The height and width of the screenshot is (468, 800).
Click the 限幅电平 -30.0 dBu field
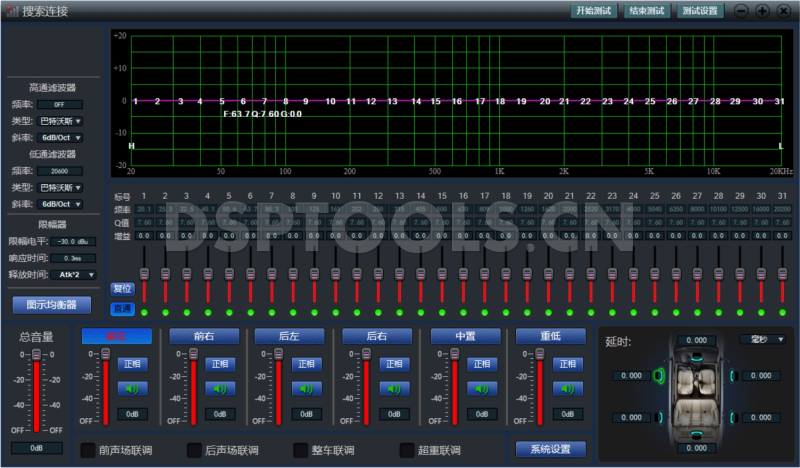click(x=73, y=241)
